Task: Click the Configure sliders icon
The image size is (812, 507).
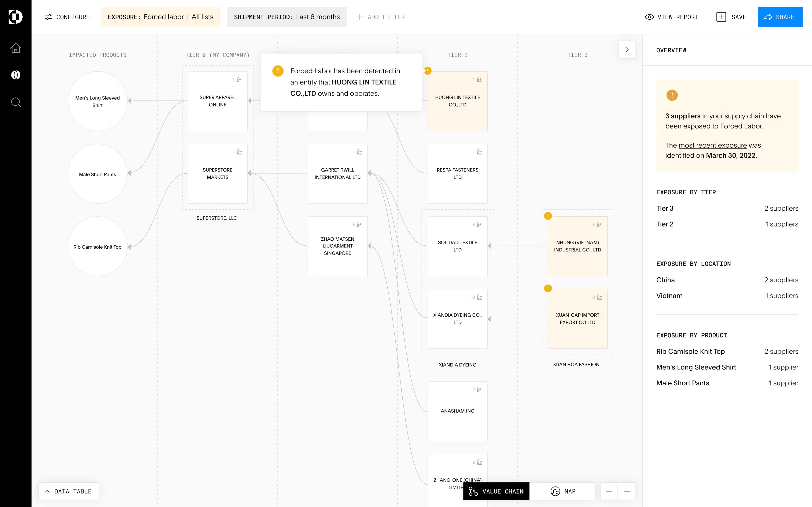Action: pos(48,17)
